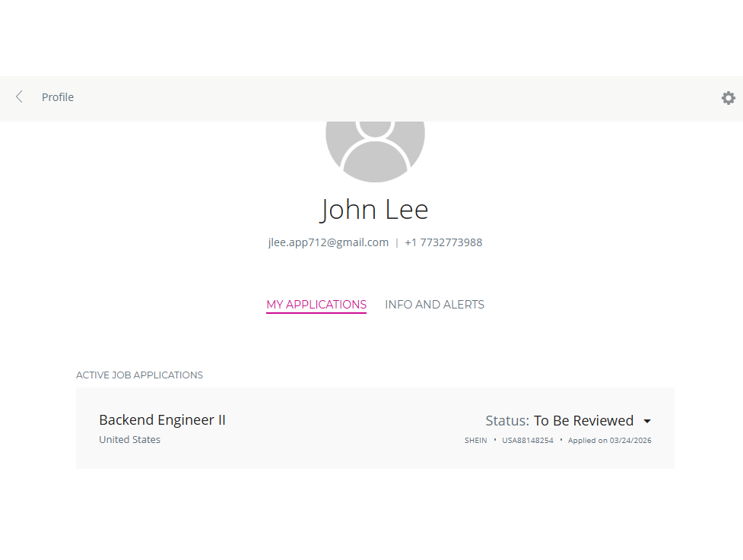Click the +1 country code prefix

click(x=411, y=242)
